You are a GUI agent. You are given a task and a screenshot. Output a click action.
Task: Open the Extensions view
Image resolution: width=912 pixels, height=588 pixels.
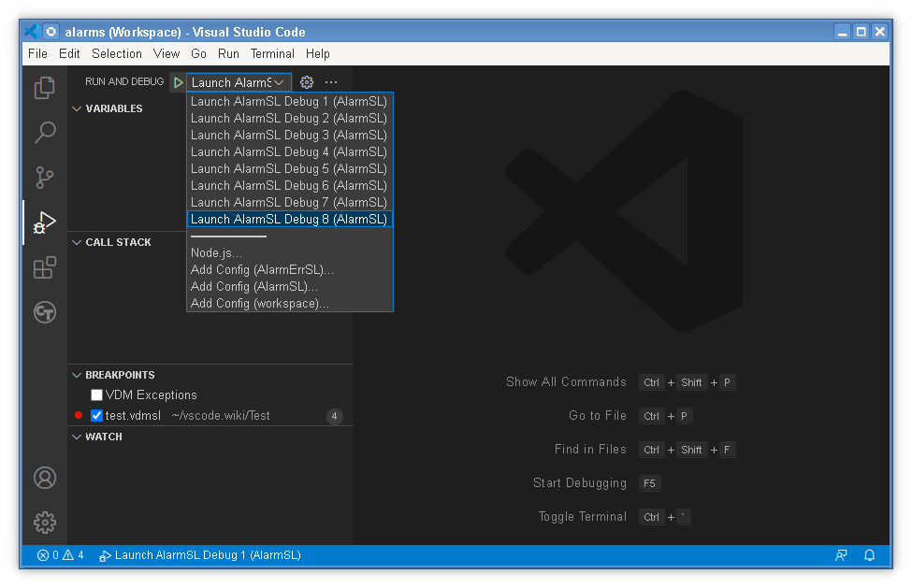pyautogui.click(x=44, y=267)
